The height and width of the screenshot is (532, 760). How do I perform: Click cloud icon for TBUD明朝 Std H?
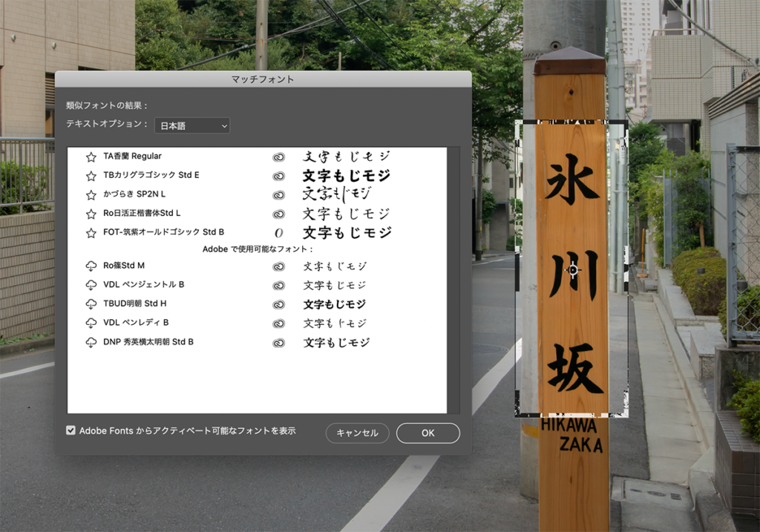pyautogui.click(x=91, y=304)
